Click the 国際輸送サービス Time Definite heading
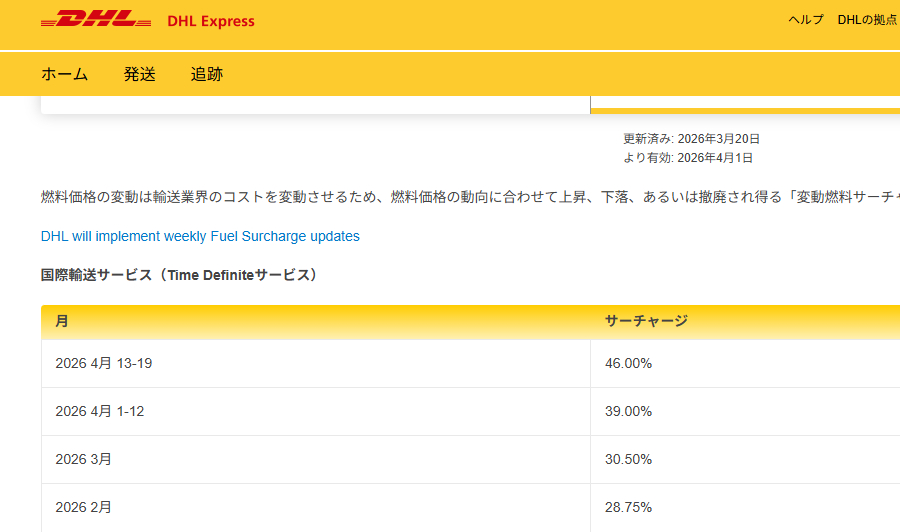Image resolution: width=900 pixels, height=532 pixels. (181, 275)
